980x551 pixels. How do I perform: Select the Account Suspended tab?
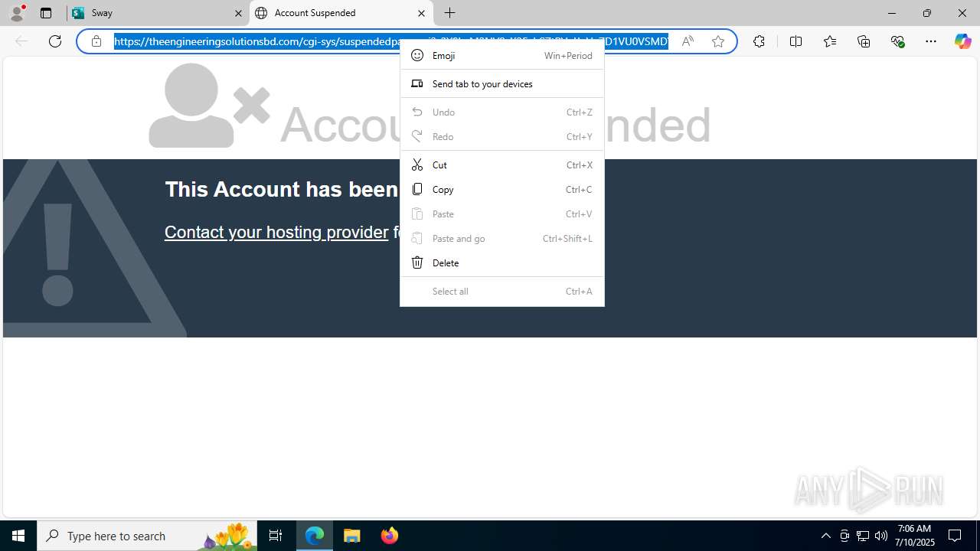[341, 13]
